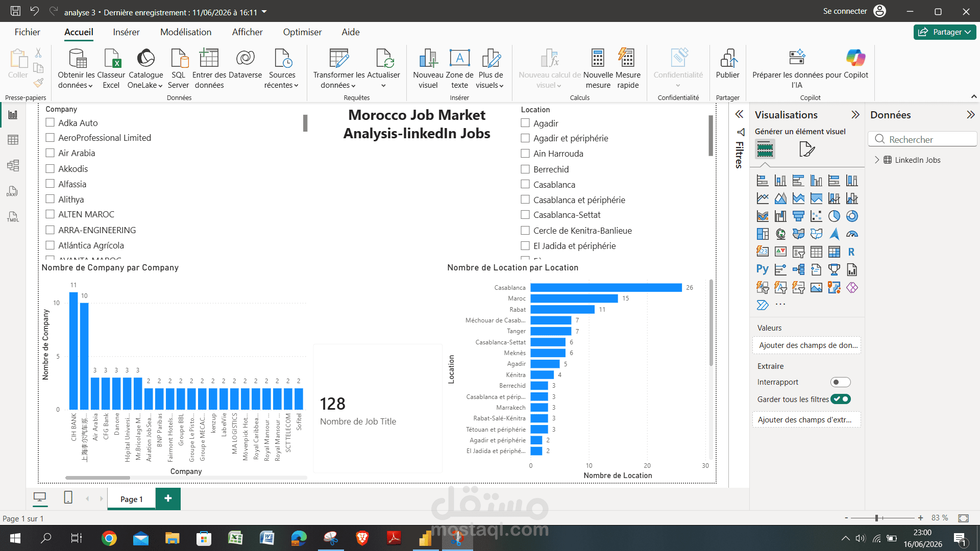Check the Adka Auto company filter
The width and height of the screenshot is (980, 551).
50,122
